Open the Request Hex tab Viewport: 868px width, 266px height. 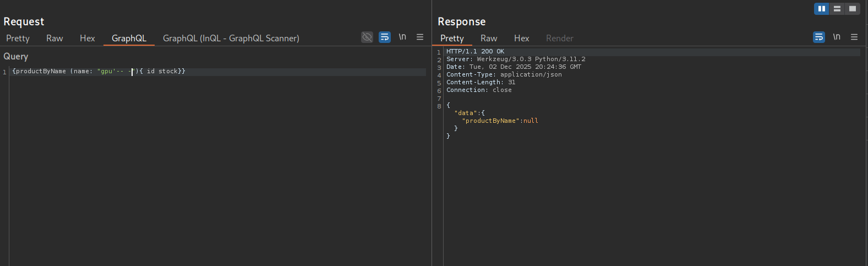pyautogui.click(x=87, y=38)
